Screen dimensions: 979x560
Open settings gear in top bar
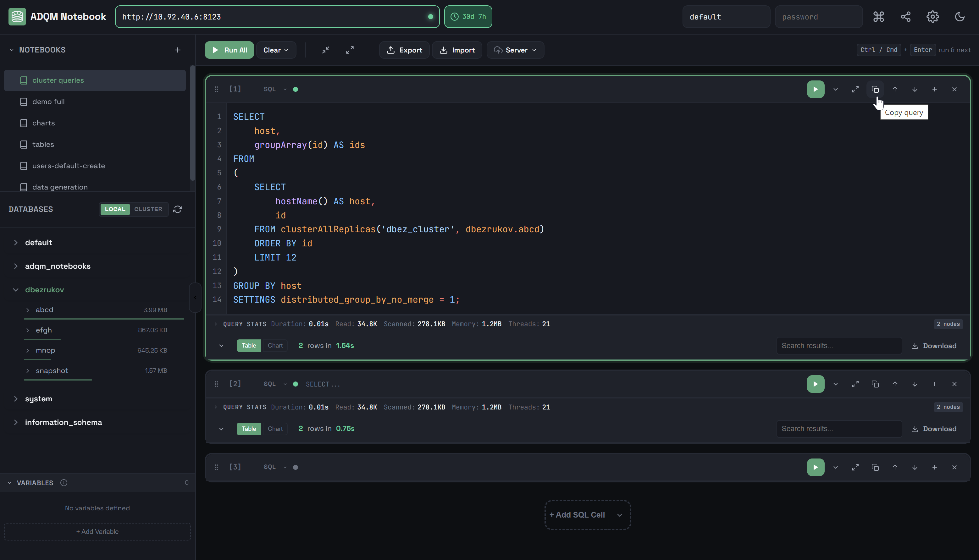(x=932, y=17)
